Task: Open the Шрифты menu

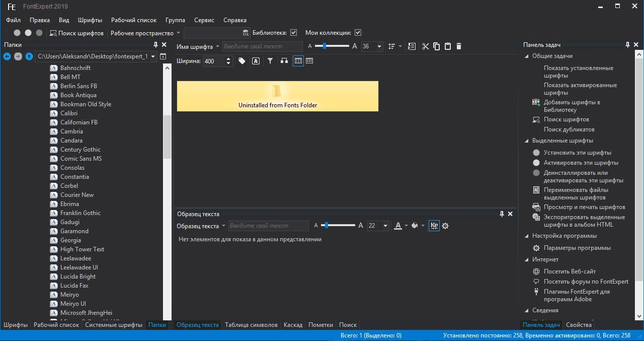Action: (90, 20)
